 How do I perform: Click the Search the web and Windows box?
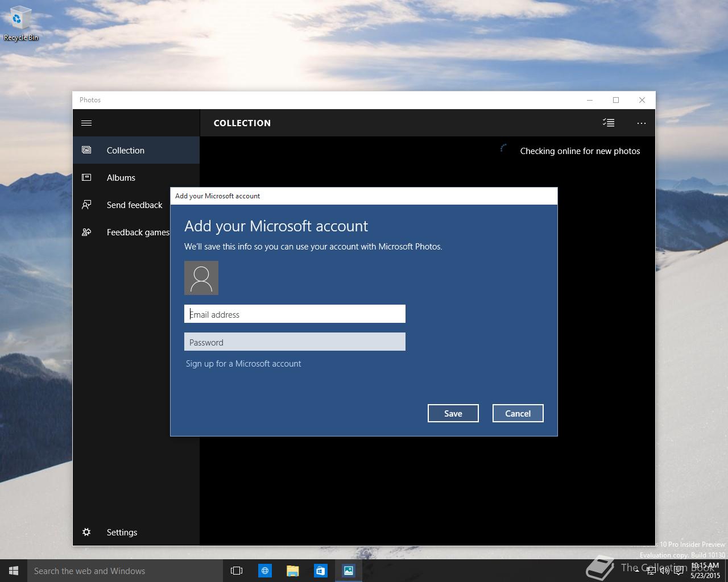tap(125, 571)
